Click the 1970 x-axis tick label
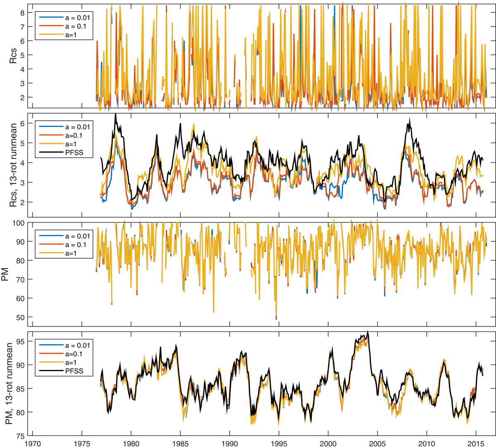This screenshot has height=448, width=496. (x=33, y=443)
